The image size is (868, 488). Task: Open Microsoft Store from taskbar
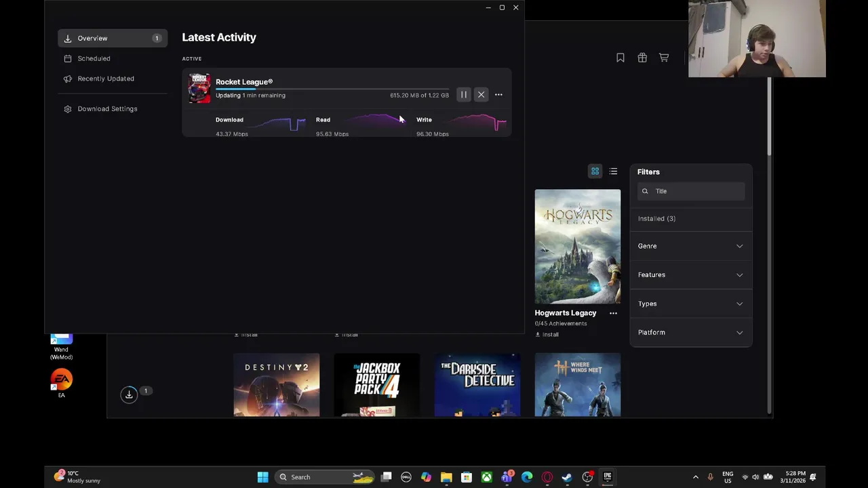click(467, 477)
